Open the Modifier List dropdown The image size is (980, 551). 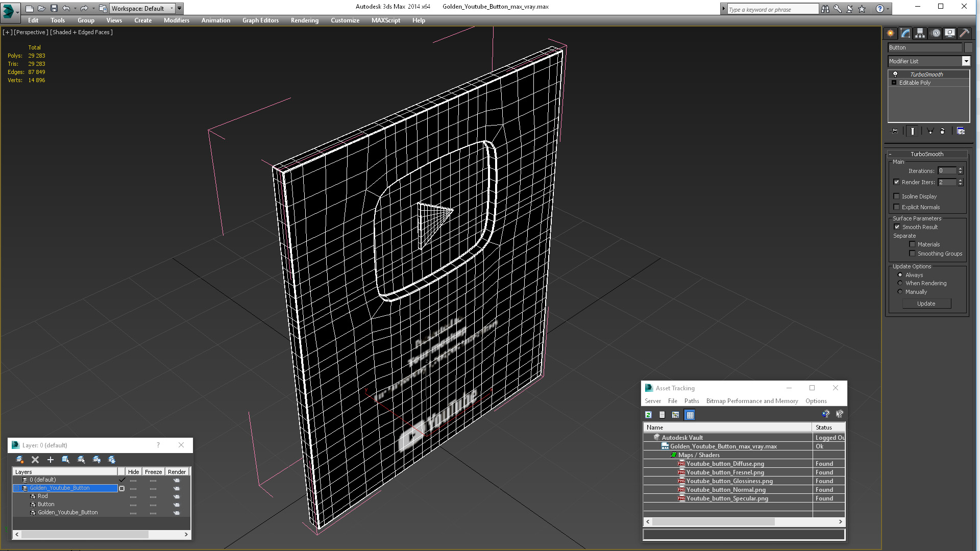pyautogui.click(x=966, y=61)
